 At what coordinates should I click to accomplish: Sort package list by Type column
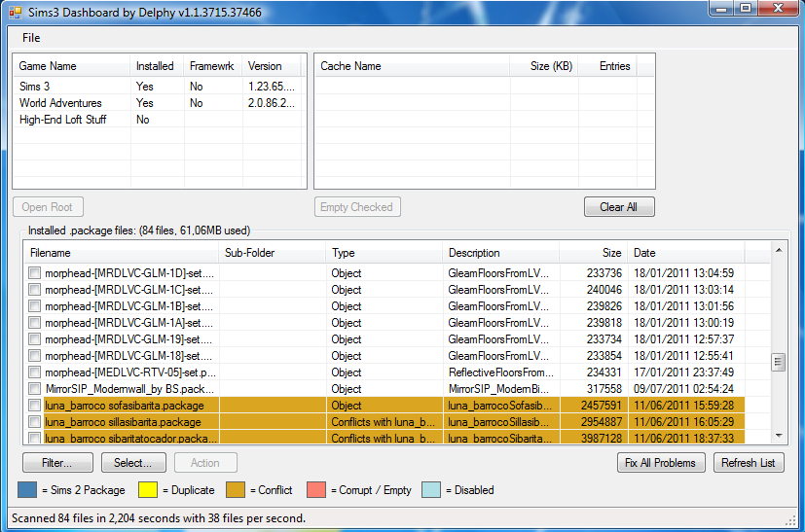pos(384,253)
